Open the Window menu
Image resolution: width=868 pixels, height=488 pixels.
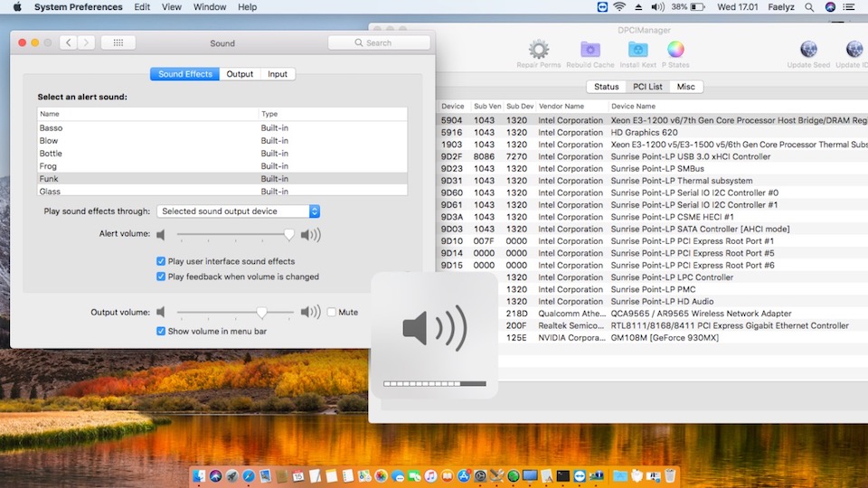210,7
